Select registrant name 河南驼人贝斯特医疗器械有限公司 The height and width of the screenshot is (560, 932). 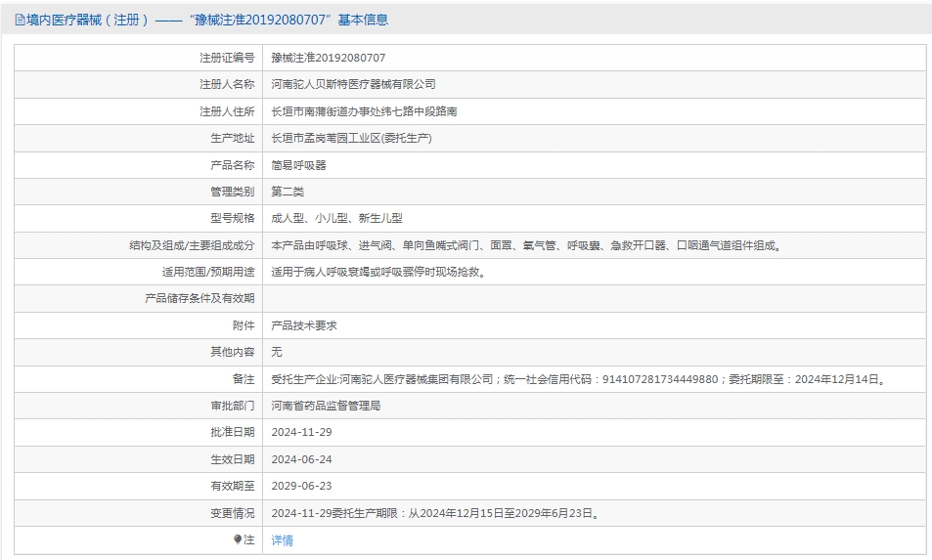tap(353, 84)
